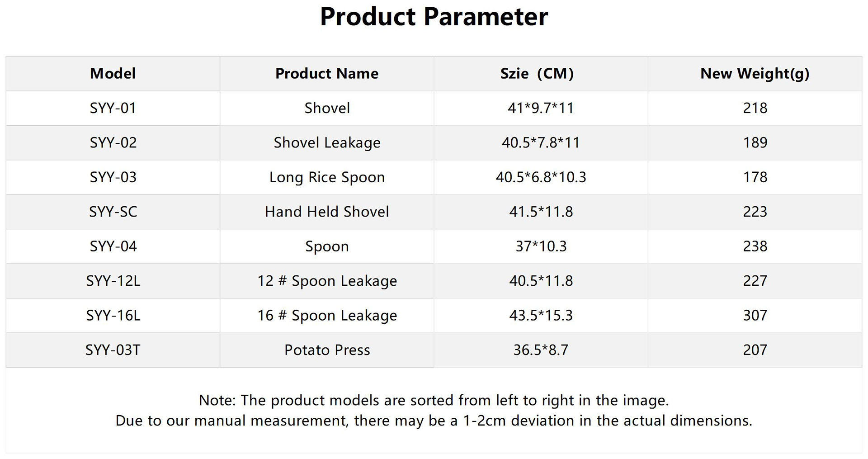This screenshot has height=459, width=868.
Task: Select the Szie (CM) header cell
Action: [x=541, y=74]
